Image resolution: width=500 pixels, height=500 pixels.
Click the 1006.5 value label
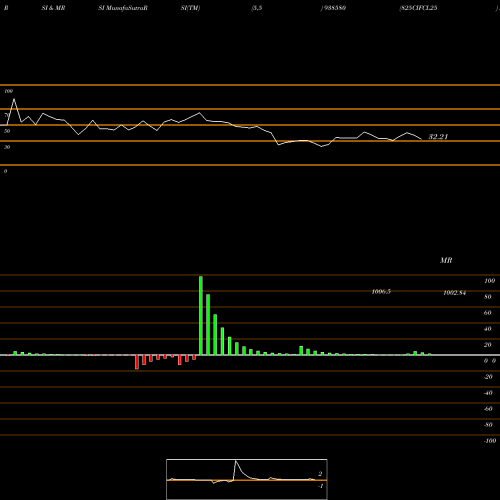pyautogui.click(x=381, y=292)
